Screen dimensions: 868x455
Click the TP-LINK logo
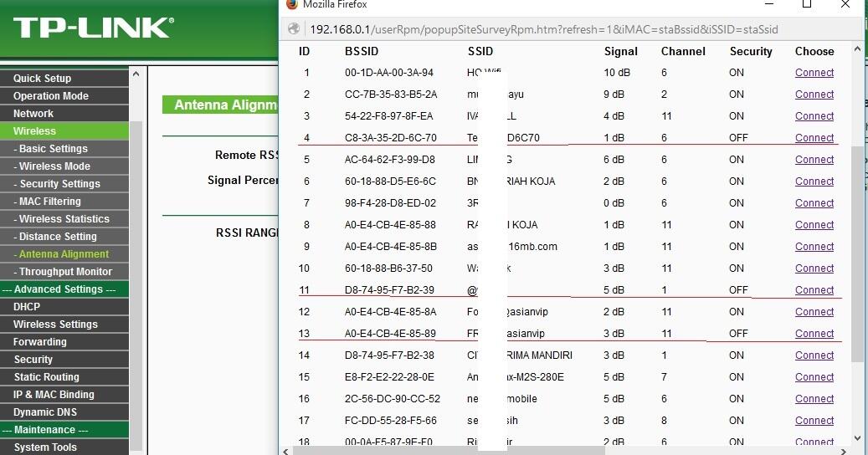(94, 28)
